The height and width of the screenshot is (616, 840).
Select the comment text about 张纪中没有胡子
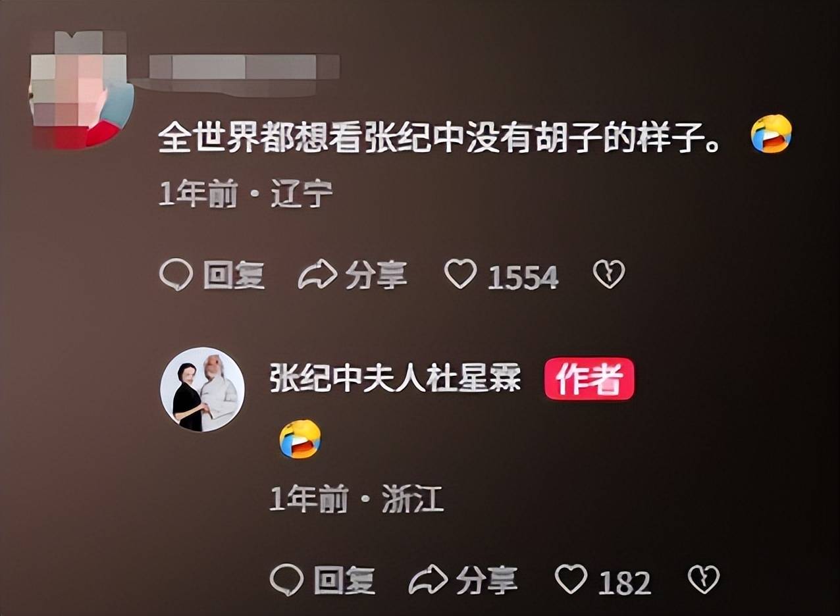[438, 137]
